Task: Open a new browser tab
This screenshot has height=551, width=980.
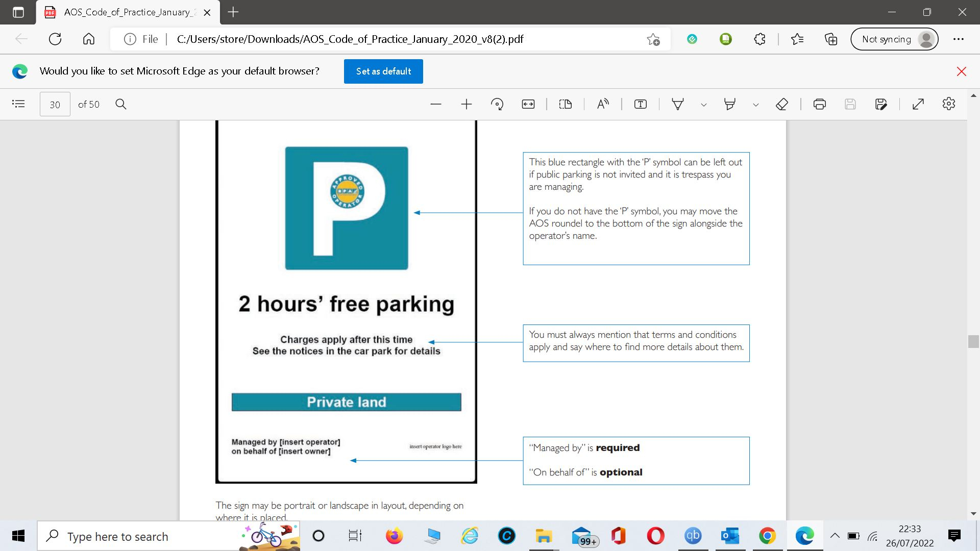Action: tap(233, 12)
